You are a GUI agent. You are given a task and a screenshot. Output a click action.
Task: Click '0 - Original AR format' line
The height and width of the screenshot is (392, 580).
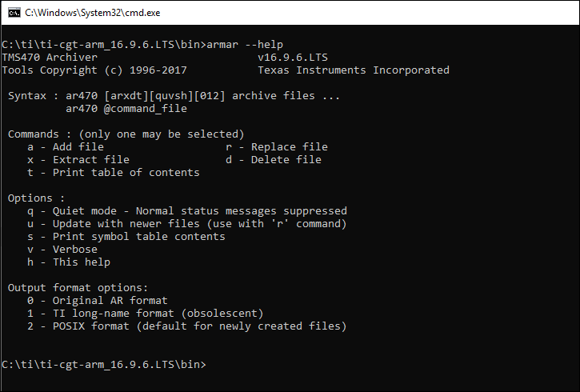click(x=98, y=301)
